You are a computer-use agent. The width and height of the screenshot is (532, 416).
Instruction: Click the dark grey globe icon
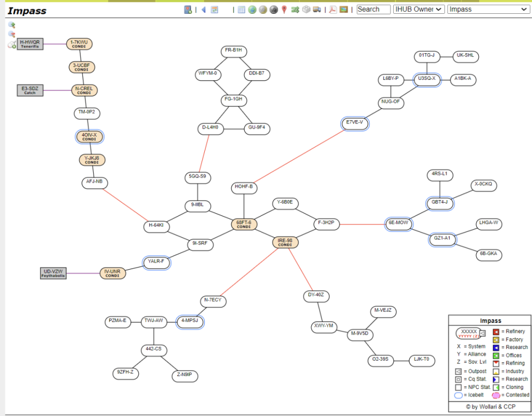pyautogui.click(x=273, y=10)
